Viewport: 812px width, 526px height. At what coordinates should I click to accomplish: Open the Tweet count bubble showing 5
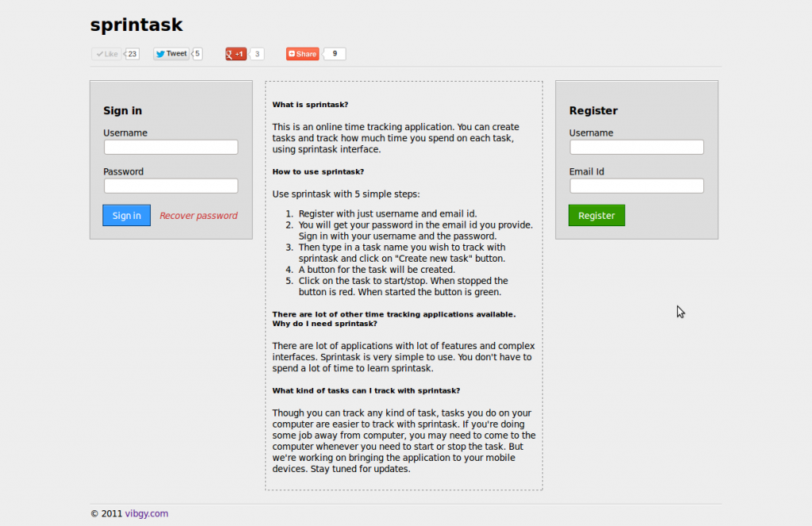196,54
